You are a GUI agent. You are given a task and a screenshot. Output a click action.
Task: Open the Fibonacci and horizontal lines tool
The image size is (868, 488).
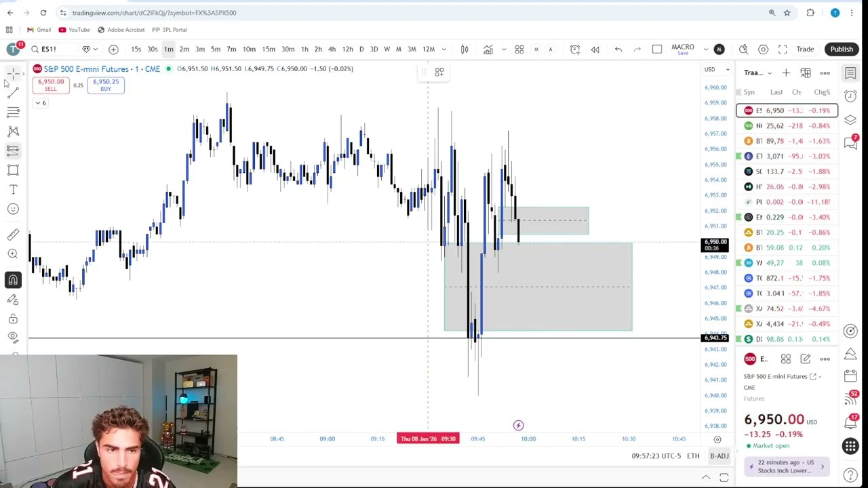13,112
